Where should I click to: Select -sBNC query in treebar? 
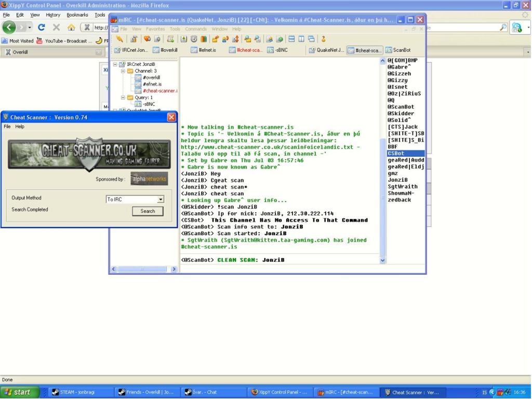[149, 104]
